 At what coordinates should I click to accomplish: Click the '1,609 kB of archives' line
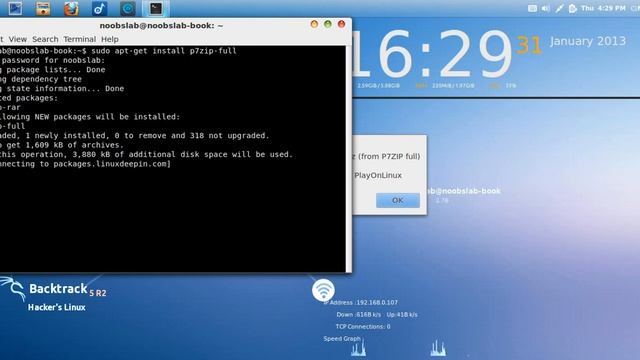[x=62, y=145]
